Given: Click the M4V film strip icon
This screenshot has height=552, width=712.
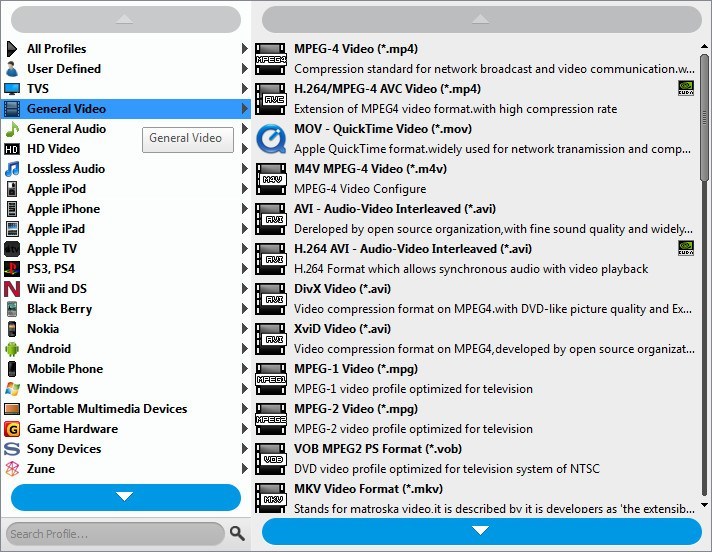Looking at the screenshot, I should 271,179.
